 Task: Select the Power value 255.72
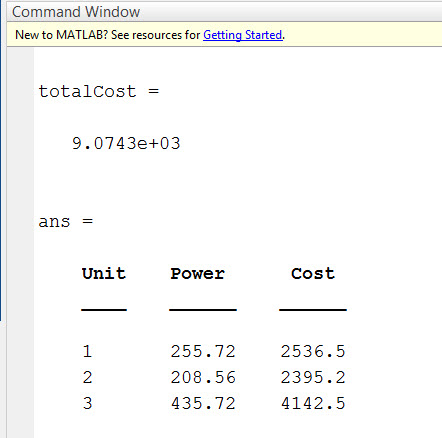coord(203,351)
